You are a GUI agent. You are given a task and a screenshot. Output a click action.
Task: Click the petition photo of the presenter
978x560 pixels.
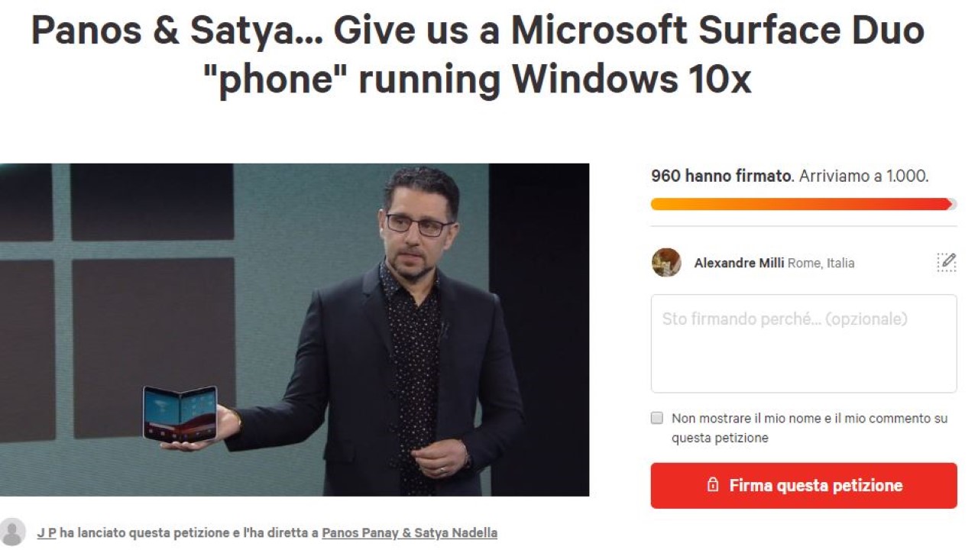(x=294, y=329)
